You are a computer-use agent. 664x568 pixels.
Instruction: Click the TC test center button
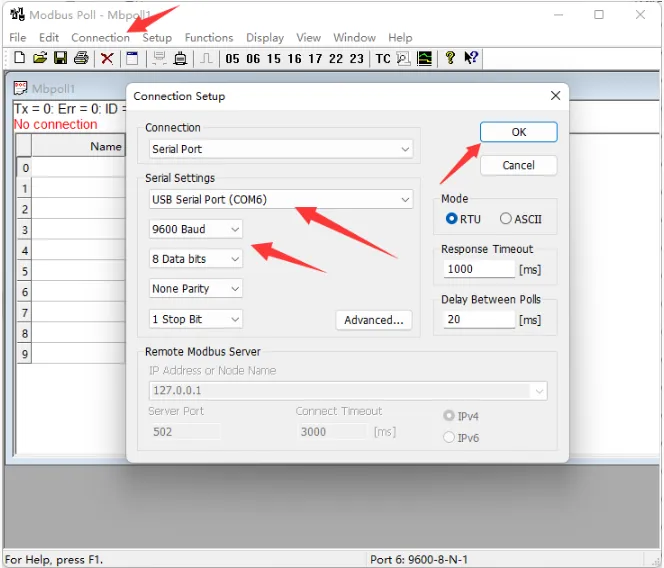(x=383, y=58)
